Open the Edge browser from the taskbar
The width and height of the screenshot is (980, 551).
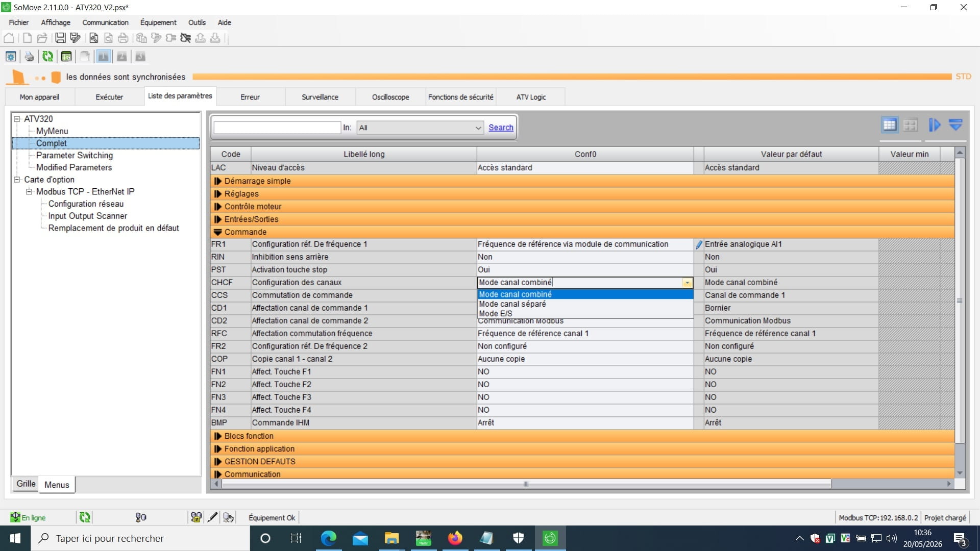(328, 538)
